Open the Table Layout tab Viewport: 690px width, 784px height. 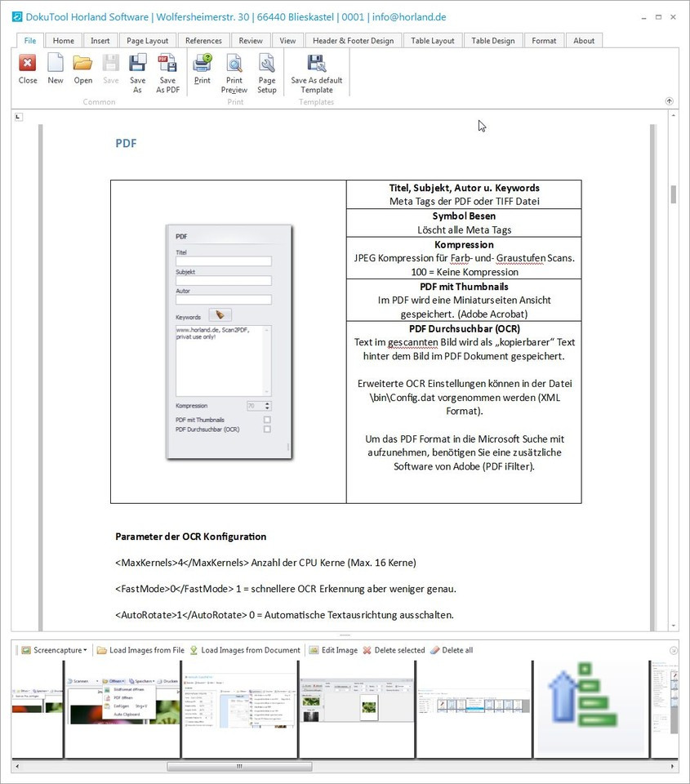[x=433, y=41]
